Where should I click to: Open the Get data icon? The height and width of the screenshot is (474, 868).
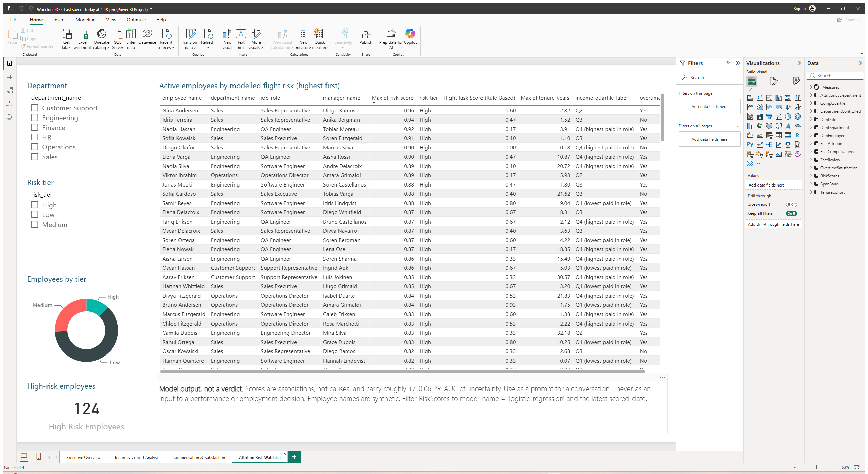(x=66, y=38)
